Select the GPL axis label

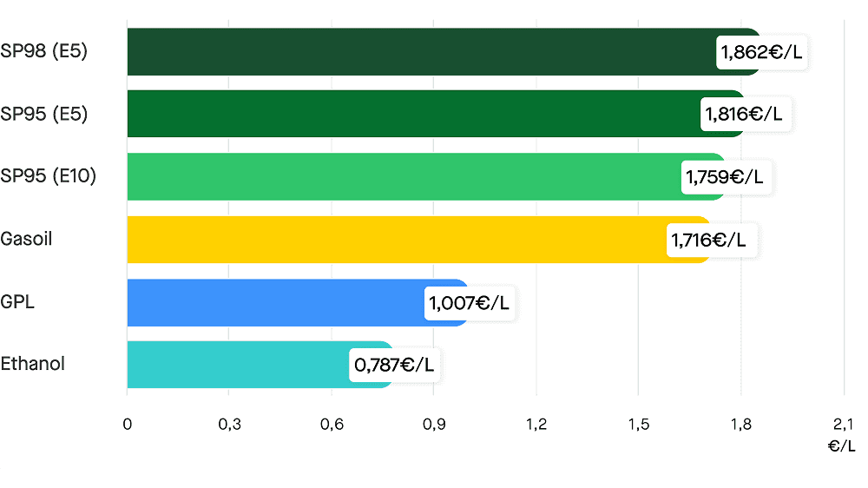point(17,301)
